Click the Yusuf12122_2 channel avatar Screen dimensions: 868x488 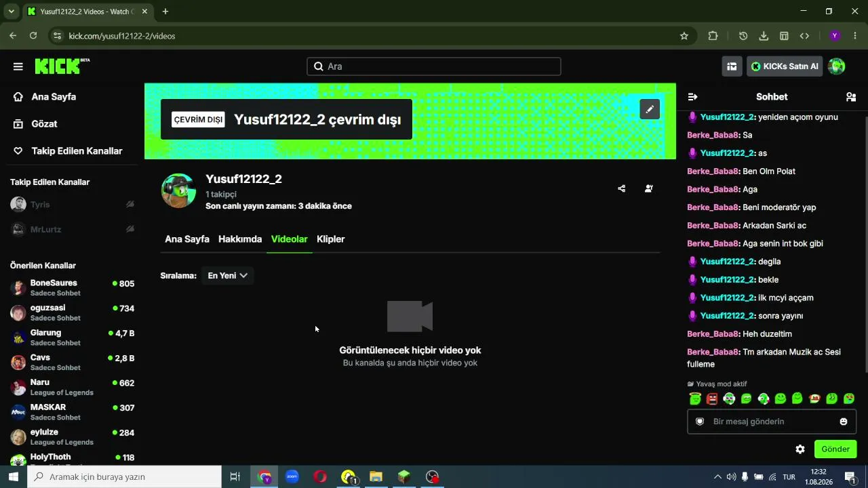[178, 190]
